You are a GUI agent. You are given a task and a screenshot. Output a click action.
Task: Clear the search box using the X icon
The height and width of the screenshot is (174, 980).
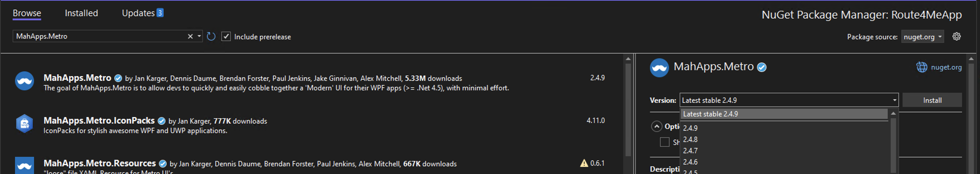[190, 37]
